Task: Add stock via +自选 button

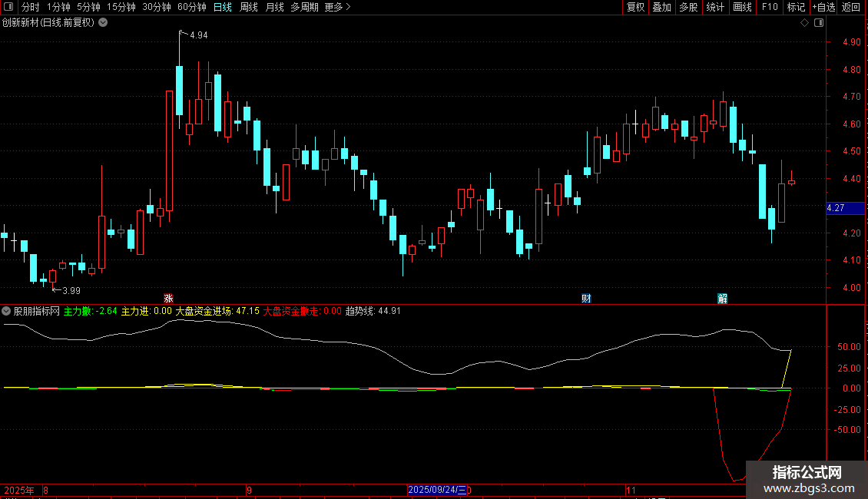Action: (x=823, y=7)
